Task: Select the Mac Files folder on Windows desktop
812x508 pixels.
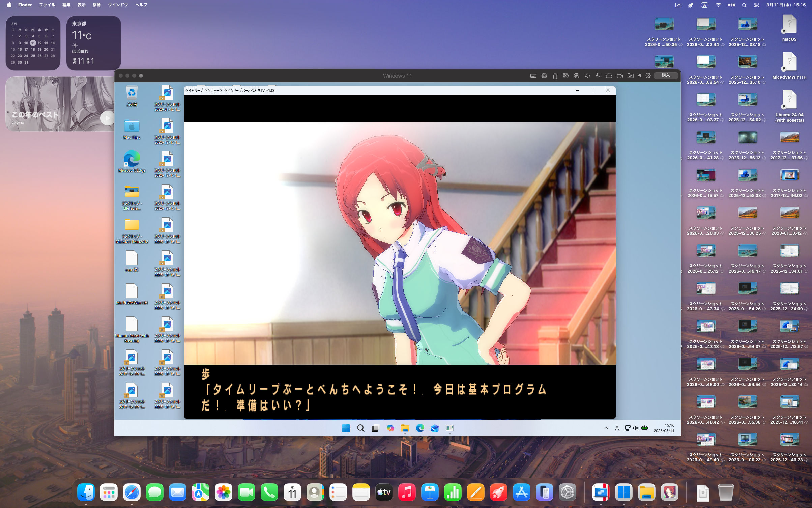Action: (x=132, y=129)
